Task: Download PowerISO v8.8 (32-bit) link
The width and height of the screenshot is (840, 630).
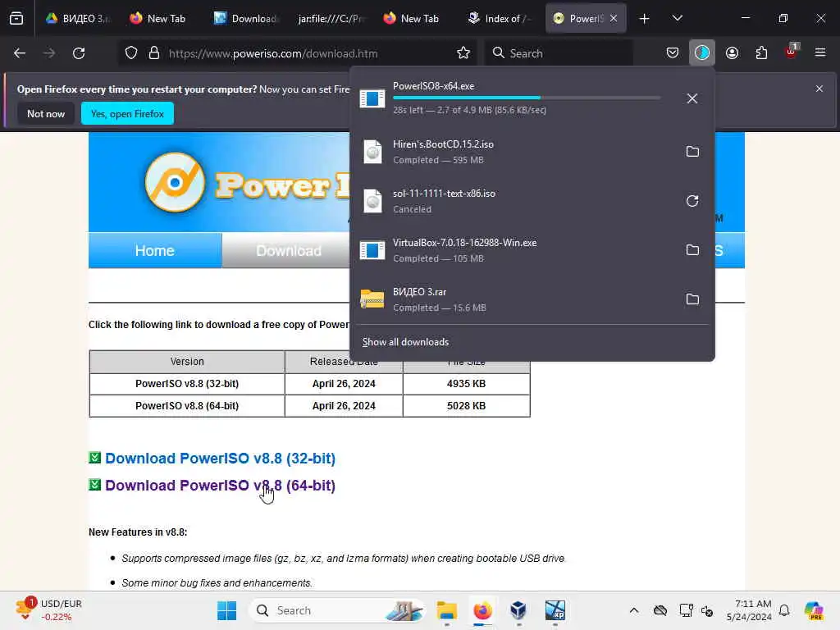Action: (220, 459)
